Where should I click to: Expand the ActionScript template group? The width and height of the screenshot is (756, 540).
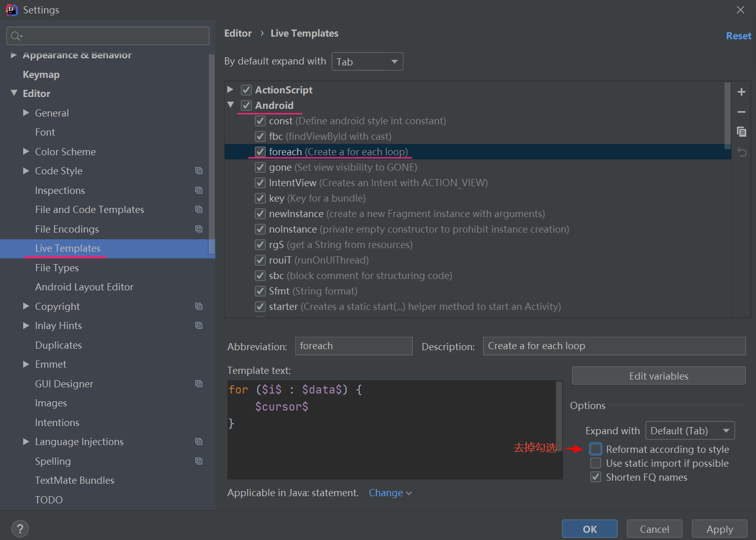230,90
